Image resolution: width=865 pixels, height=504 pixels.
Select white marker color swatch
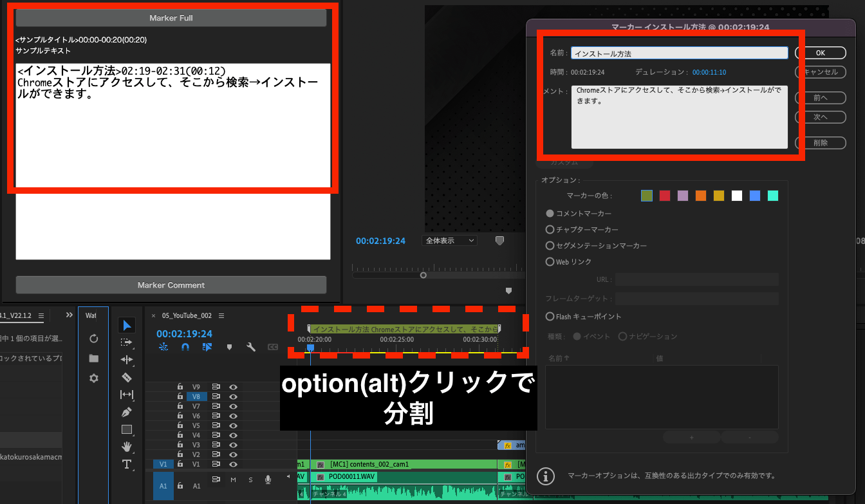pos(737,196)
